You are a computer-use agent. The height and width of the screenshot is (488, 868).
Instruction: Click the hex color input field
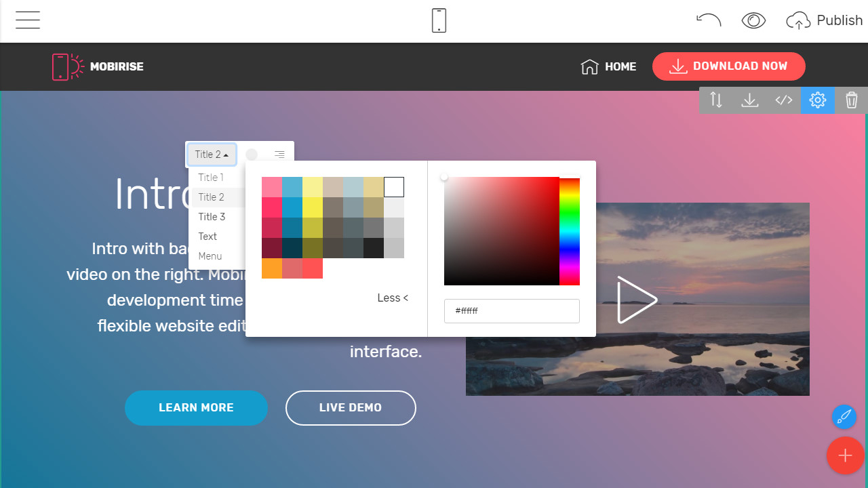pos(511,311)
